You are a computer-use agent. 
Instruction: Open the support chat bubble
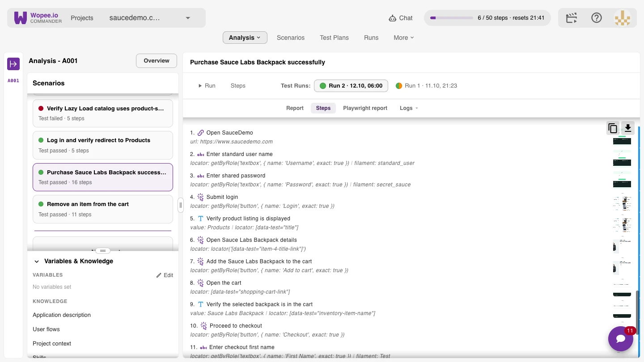620,339
